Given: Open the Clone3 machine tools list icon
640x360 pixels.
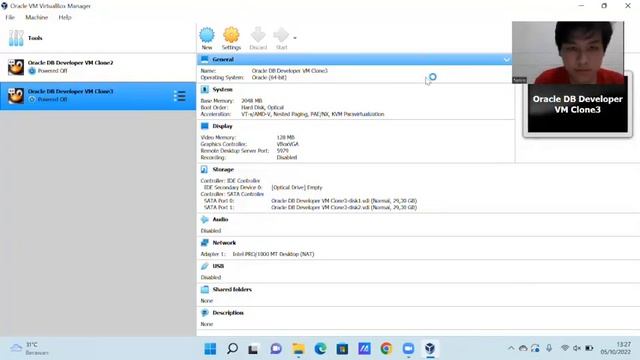Looking at the screenshot, I should click(x=180, y=96).
